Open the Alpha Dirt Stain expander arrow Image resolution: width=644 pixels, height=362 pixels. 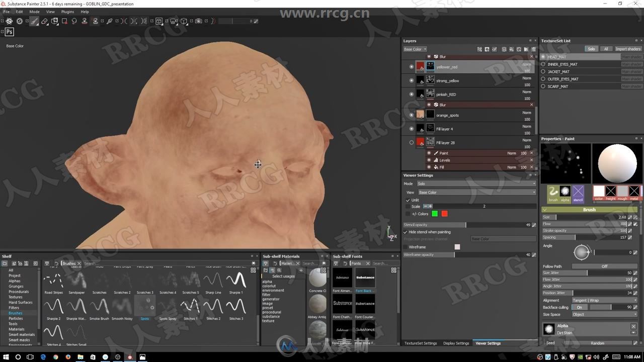633,332
